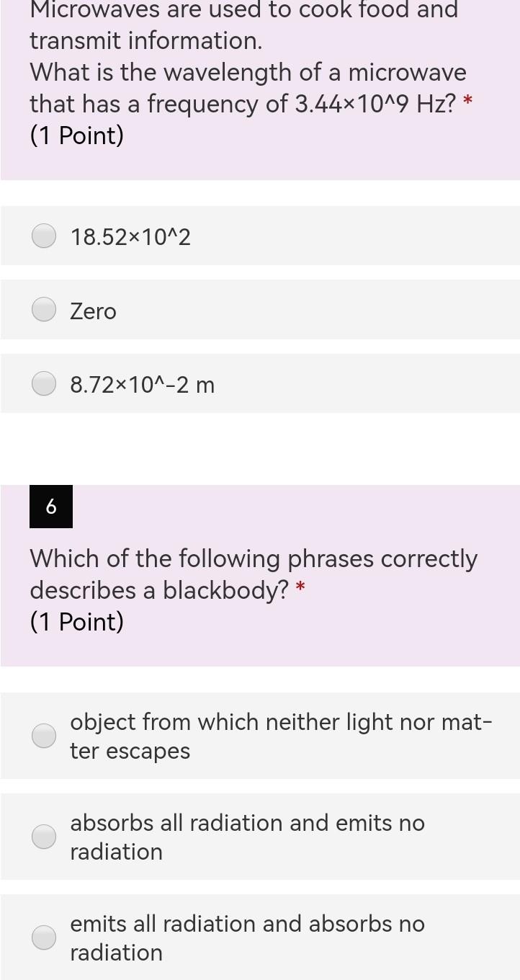Click the required asterisk after "blackbody?"
Image resolution: width=520 pixels, height=980 pixels.
tap(301, 587)
